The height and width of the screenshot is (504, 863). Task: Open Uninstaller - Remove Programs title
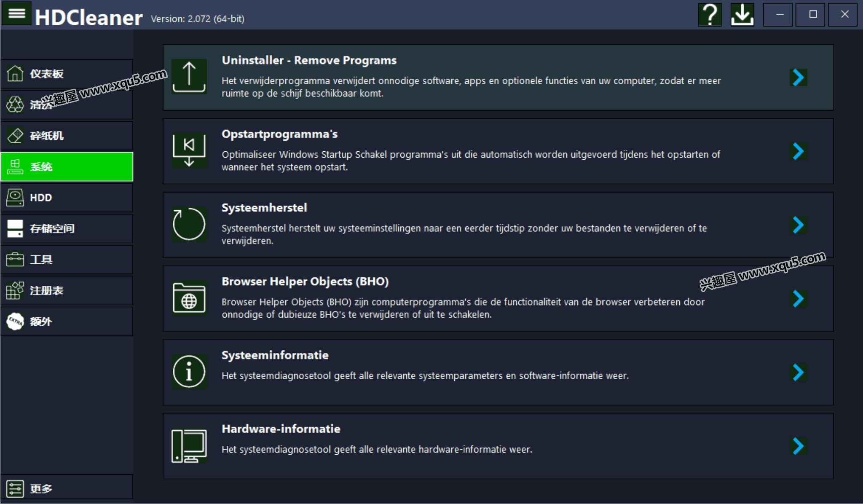click(x=309, y=60)
